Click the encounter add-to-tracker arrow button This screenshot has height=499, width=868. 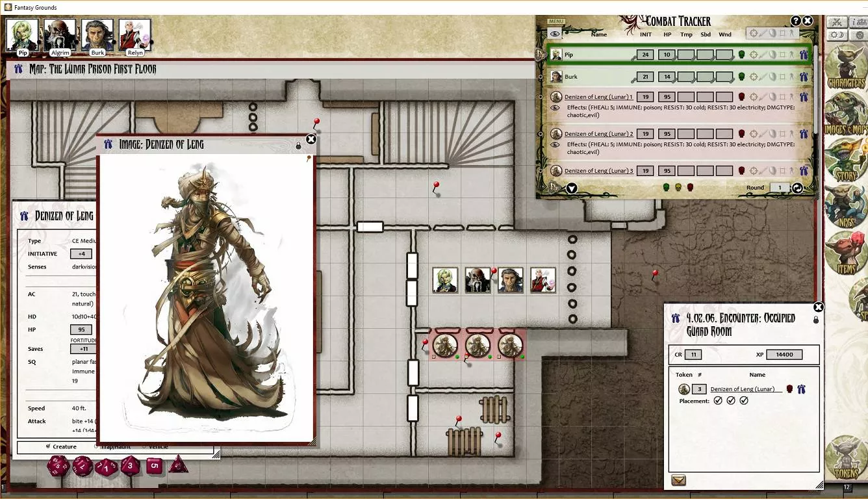pyautogui.click(x=678, y=481)
